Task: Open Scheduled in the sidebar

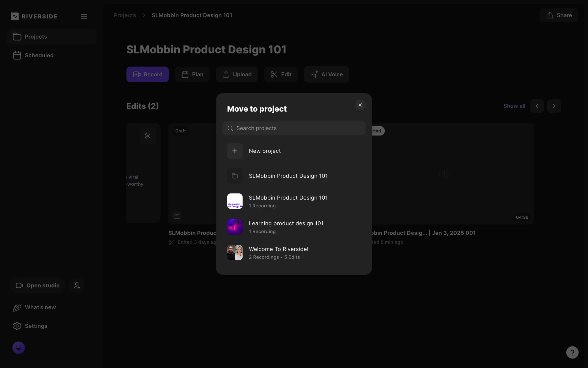Action: [x=39, y=56]
